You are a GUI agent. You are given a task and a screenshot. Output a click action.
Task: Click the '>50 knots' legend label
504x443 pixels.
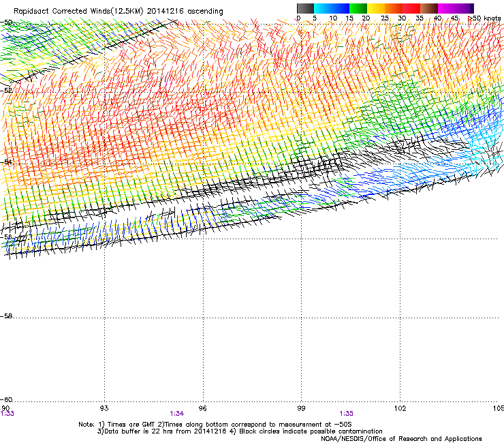[484, 18]
